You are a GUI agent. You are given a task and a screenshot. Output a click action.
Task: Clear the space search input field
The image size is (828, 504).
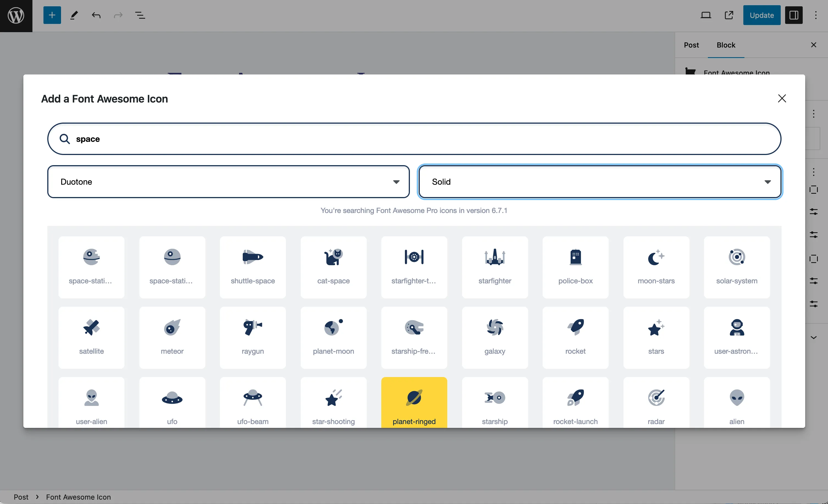point(414,139)
